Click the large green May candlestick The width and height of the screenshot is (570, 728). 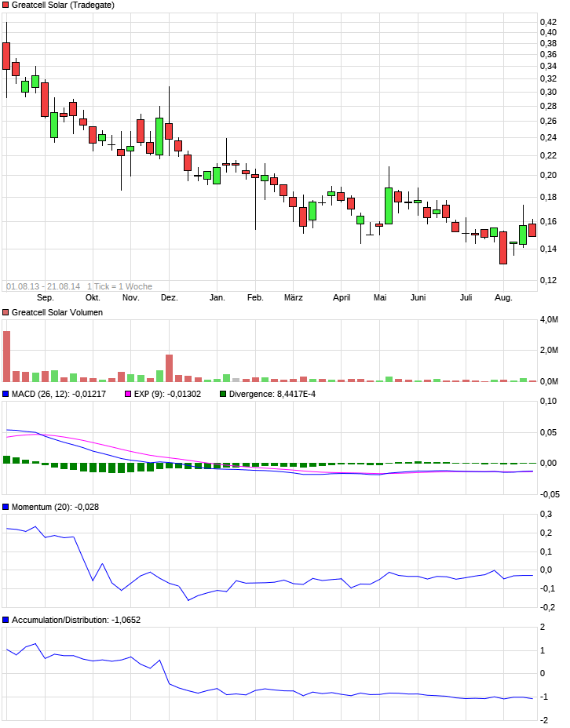coord(389,206)
